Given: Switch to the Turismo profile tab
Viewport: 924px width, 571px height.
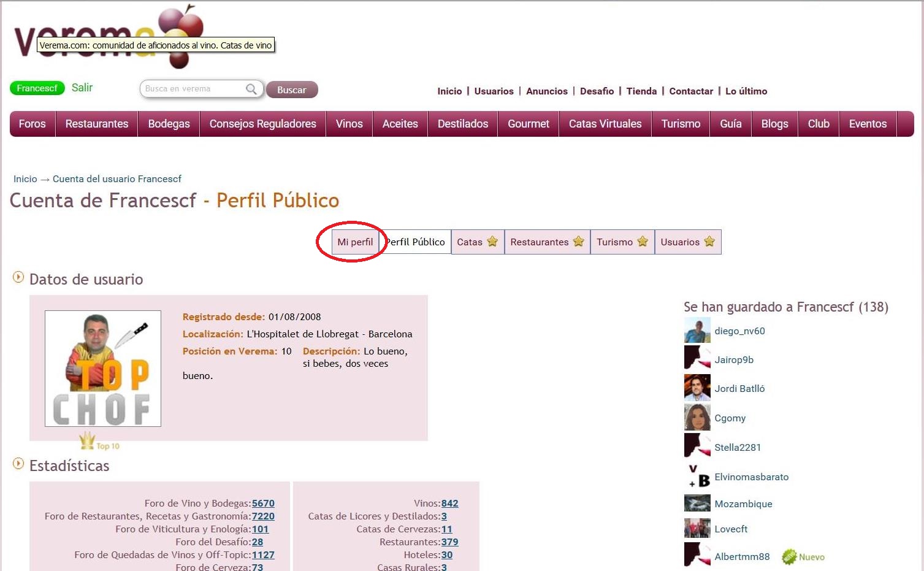Looking at the screenshot, I should (622, 242).
